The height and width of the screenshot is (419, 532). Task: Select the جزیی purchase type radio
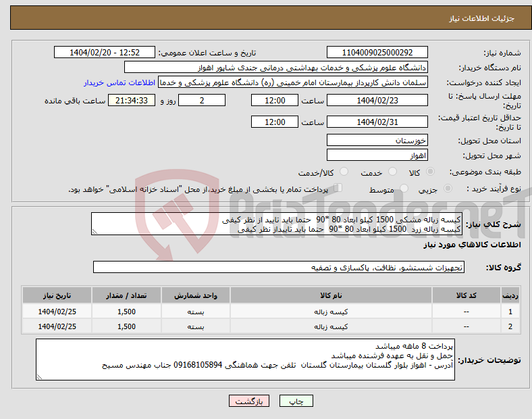tap(448, 188)
